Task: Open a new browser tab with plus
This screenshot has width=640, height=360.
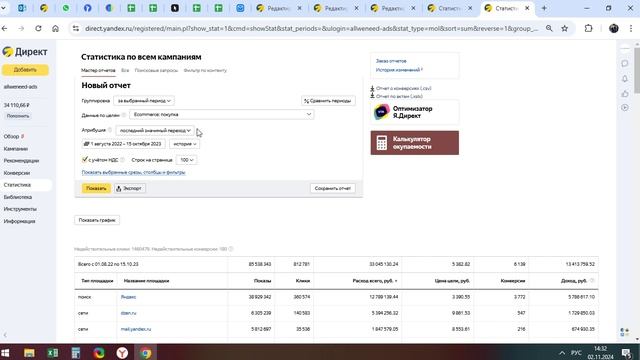Action: tap(544, 8)
